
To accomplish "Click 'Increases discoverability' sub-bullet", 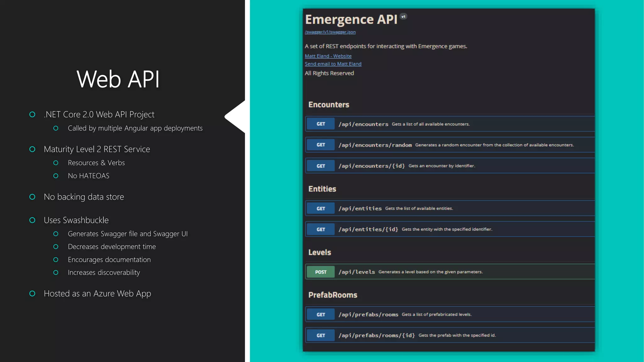I will click(x=104, y=272).
